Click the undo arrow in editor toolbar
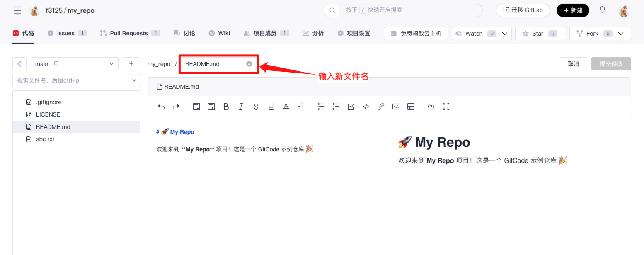 161,107
